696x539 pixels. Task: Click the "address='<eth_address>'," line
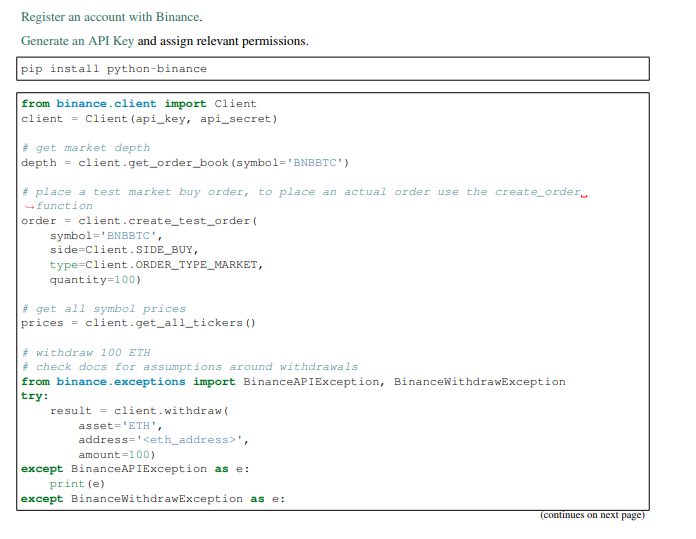pos(163,440)
